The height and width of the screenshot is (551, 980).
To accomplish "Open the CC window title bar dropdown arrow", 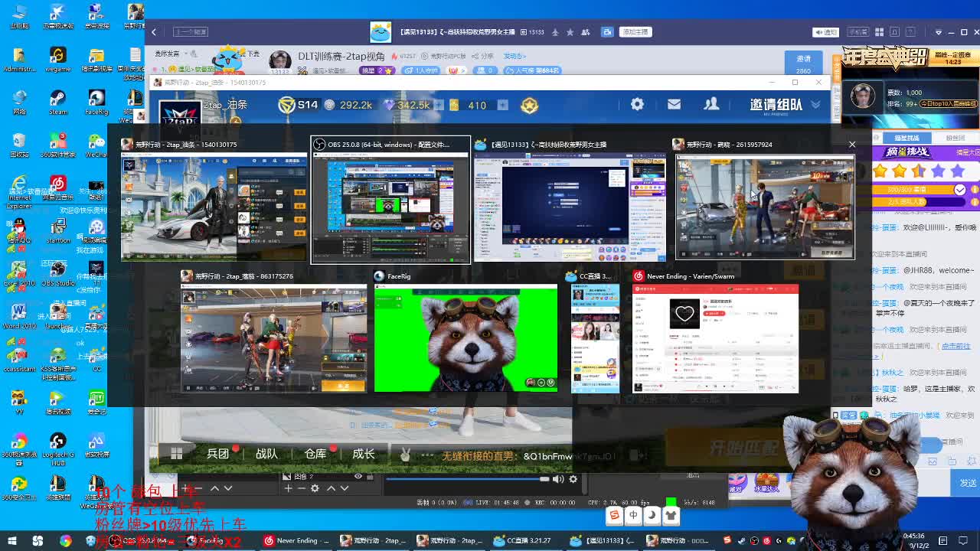I will coord(939,32).
